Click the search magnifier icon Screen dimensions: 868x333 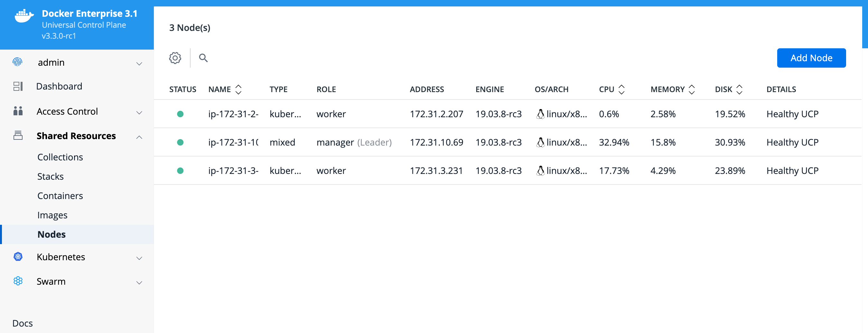click(x=203, y=58)
